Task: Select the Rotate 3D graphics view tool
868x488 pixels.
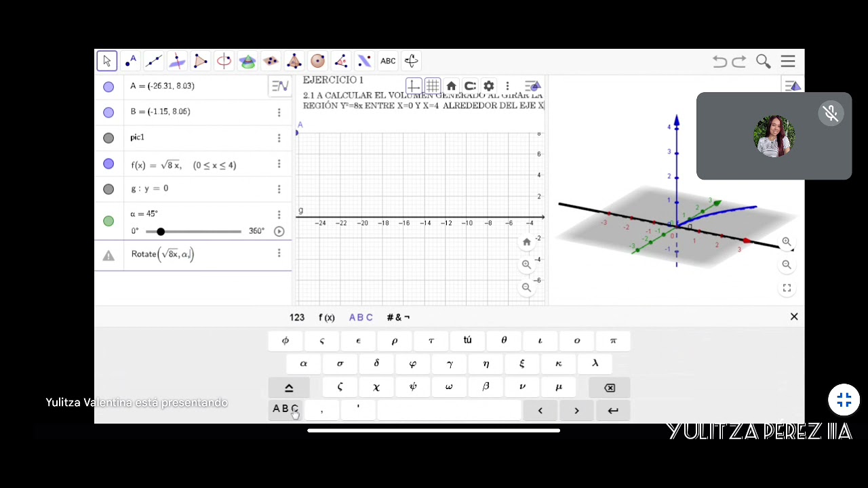Action: (411, 61)
